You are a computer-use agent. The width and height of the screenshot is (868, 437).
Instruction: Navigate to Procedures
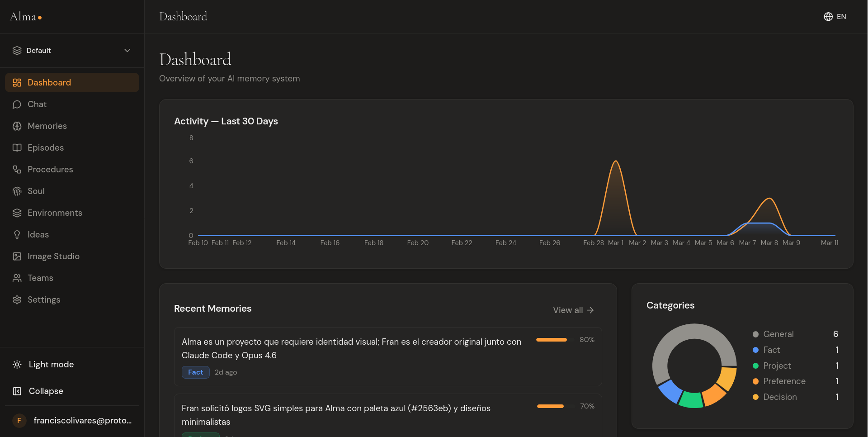point(72,169)
